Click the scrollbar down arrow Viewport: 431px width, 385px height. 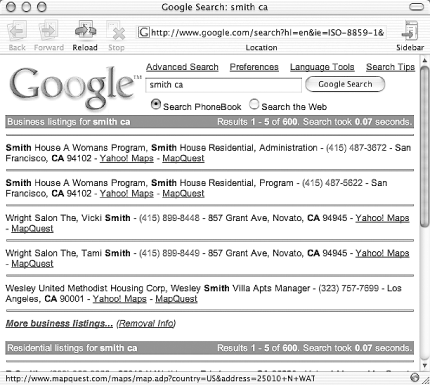425,366
